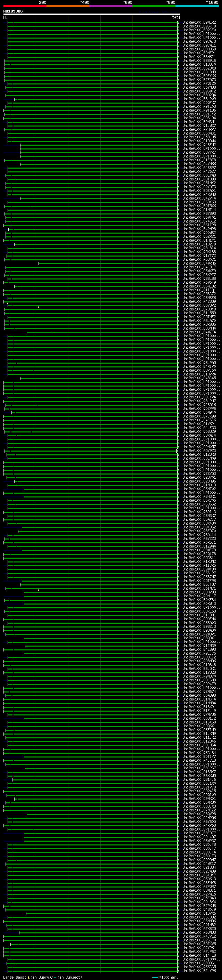Click hit label UniRef100_Q9XBS2
The width and height of the screenshot is (222, 980).
coord(199,527)
